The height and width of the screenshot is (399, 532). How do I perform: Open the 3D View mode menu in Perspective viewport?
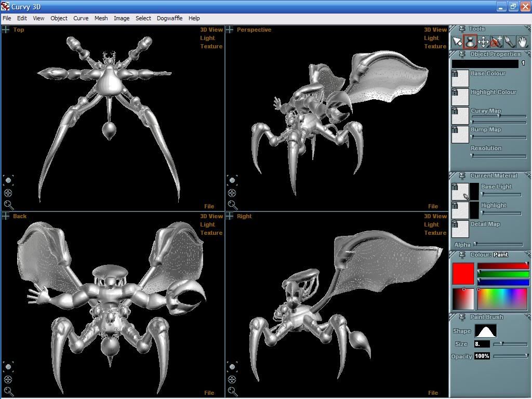point(435,30)
